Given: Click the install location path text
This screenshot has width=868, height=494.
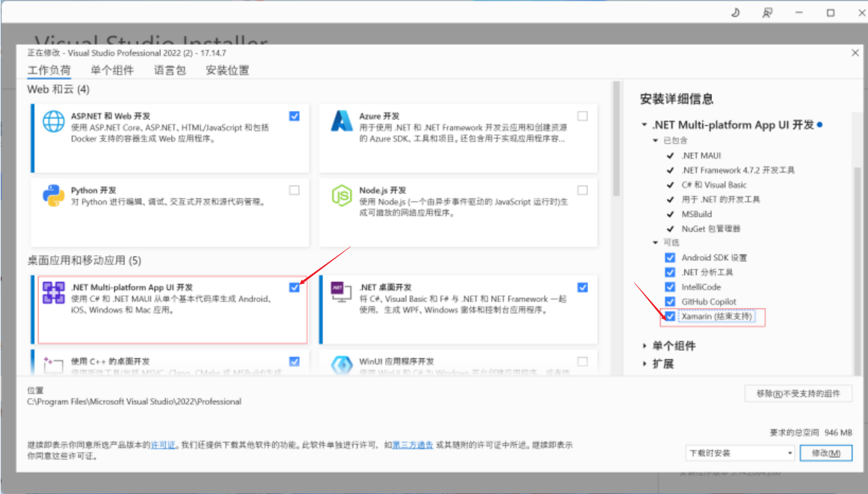Looking at the screenshot, I should point(134,401).
